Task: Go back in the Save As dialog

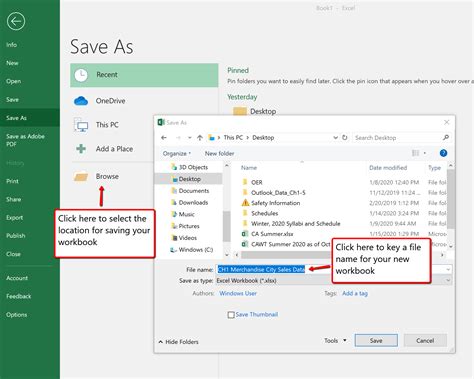Action: [x=164, y=138]
